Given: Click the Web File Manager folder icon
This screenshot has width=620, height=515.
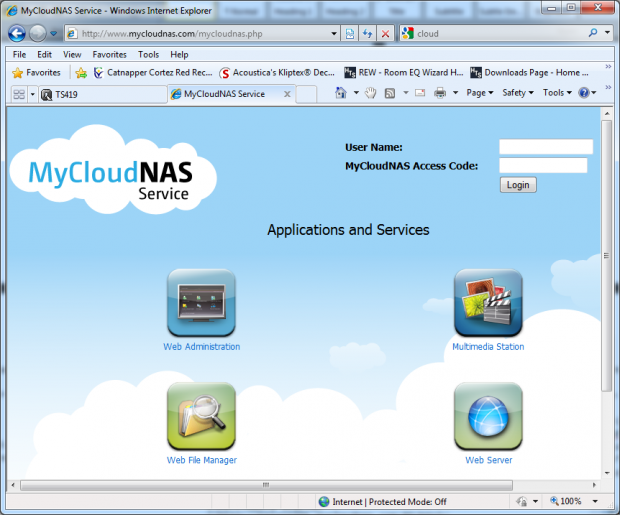Looking at the screenshot, I should [201, 417].
